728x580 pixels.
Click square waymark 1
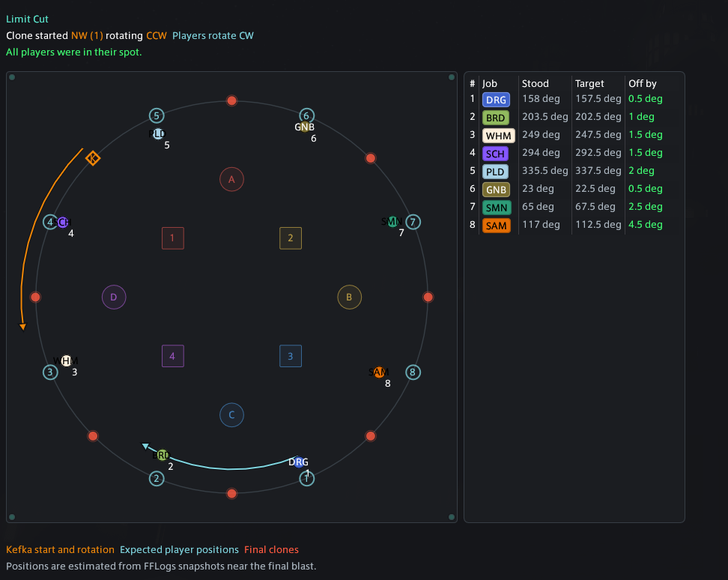pyautogui.click(x=173, y=238)
